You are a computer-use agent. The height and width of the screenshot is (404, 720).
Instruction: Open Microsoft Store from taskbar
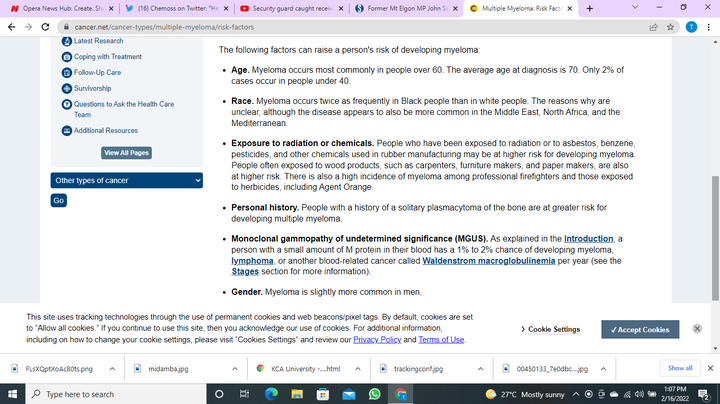323,394
